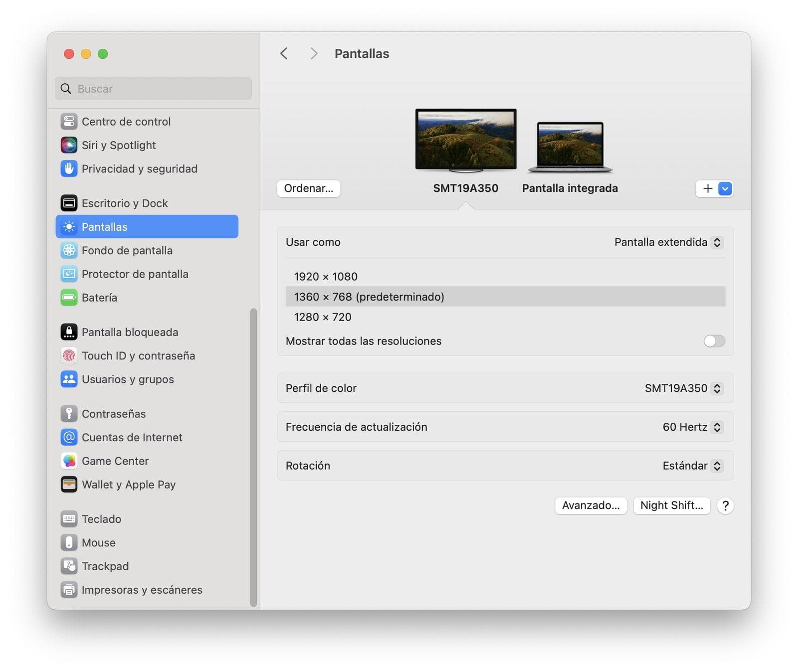Click the 'Perfil de color' label
Viewport: 798px width, 672px height.
pyautogui.click(x=321, y=388)
